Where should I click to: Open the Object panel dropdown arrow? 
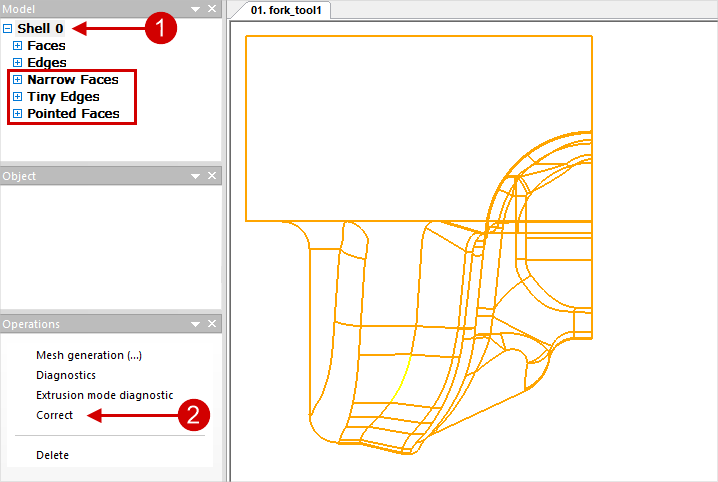pyautogui.click(x=196, y=176)
